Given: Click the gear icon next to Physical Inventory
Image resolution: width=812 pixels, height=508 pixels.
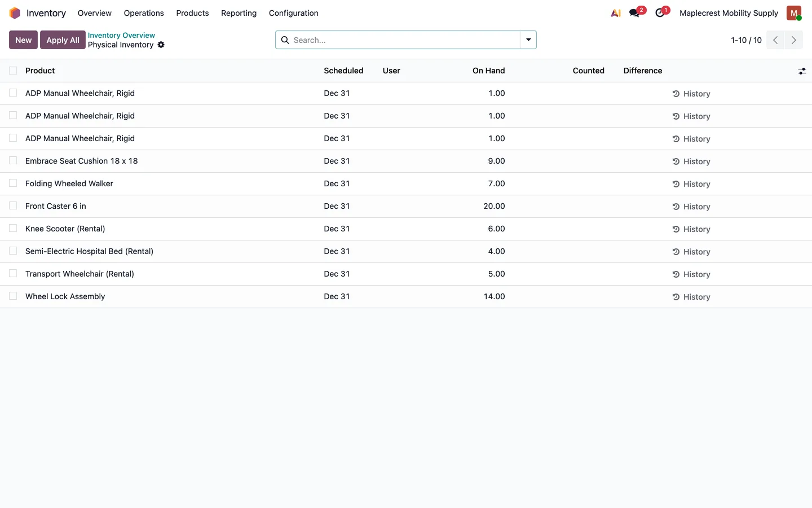Looking at the screenshot, I should [x=161, y=45].
